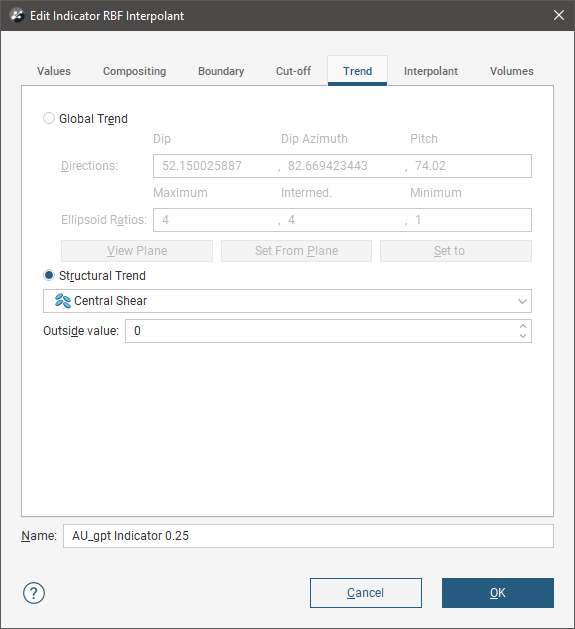Open the Compositing tab
The height and width of the screenshot is (629, 575).
click(x=134, y=71)
